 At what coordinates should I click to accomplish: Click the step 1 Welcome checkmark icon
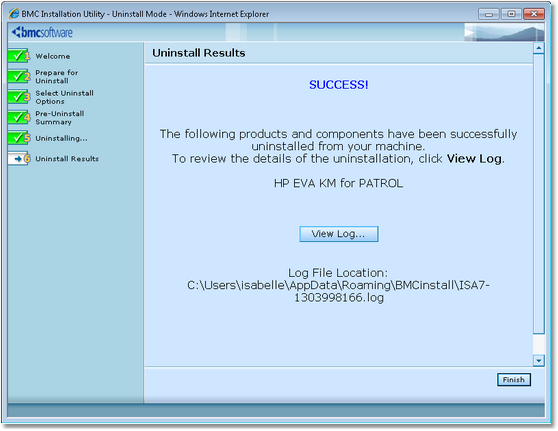click(19, 56)
